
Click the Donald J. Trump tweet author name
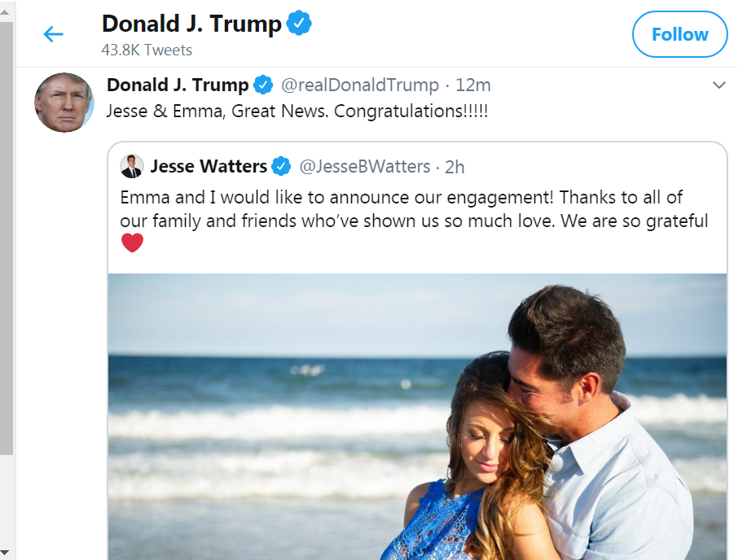[178, 85]
